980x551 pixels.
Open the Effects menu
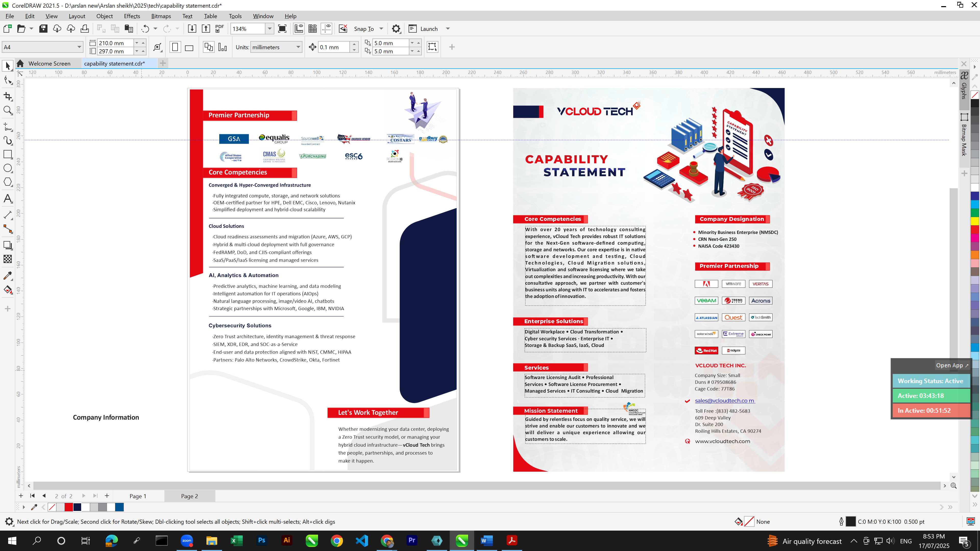point(132,16)
